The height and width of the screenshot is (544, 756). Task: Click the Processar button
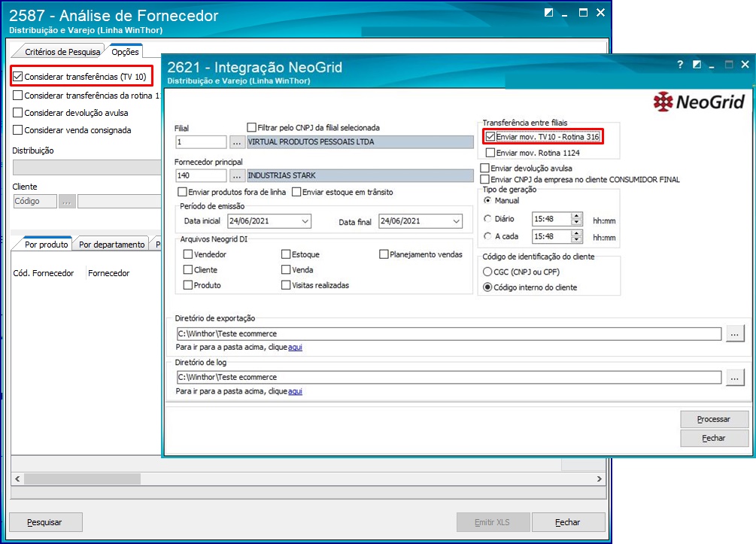714,420
